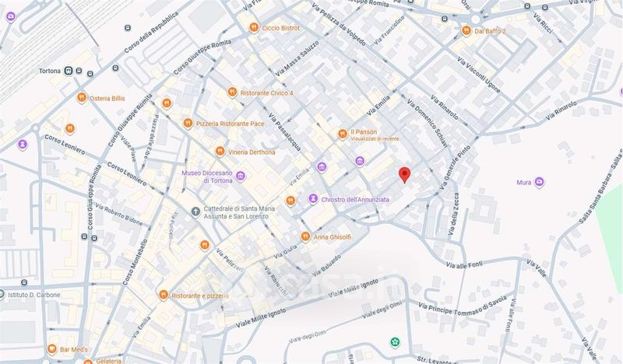Click the Cattedrale di Santa Maria church icon
Screen dimensions: 623x364
tap(195, 212)
